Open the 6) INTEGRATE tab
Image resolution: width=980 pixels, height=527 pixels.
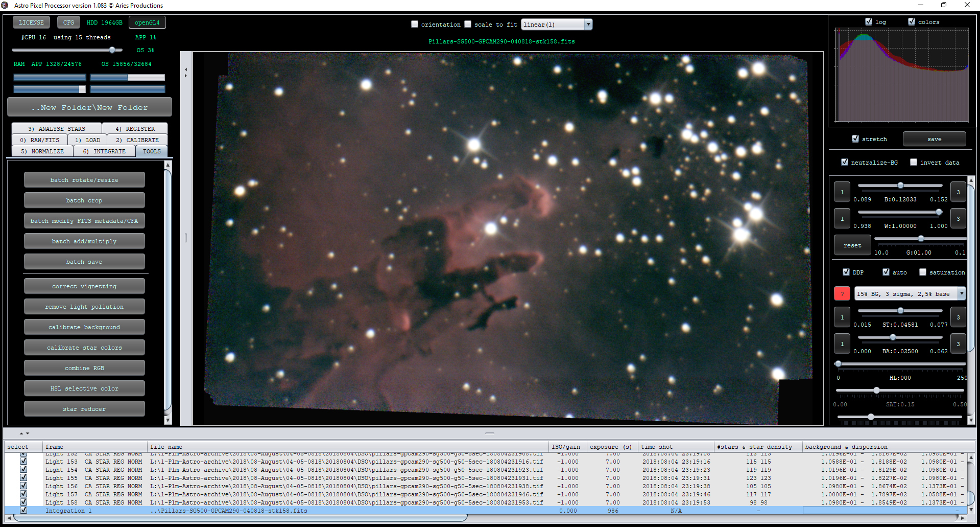coord(104,151)
